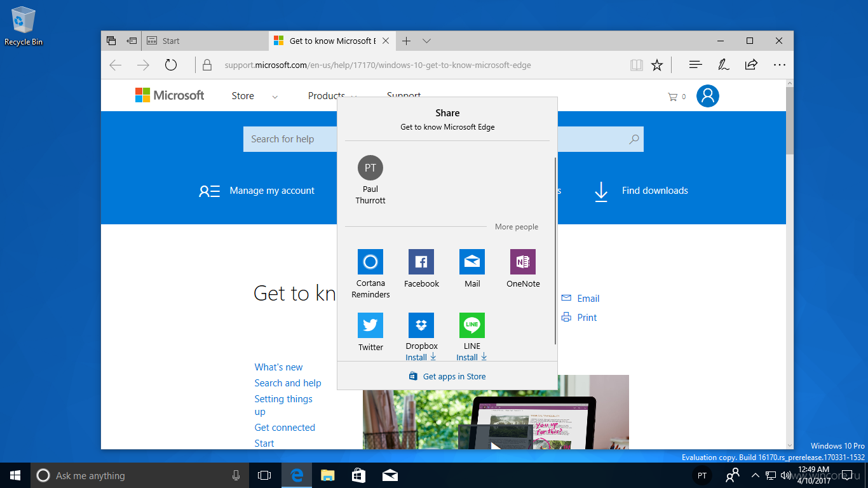Click Get apps in Store
This screenshot has width=868, height=488.
447,377
